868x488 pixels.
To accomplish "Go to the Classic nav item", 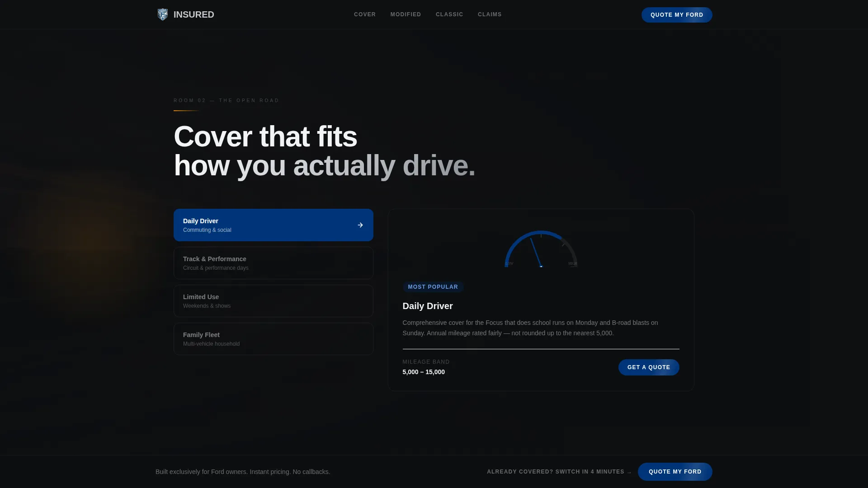I will tap(449, 14).
